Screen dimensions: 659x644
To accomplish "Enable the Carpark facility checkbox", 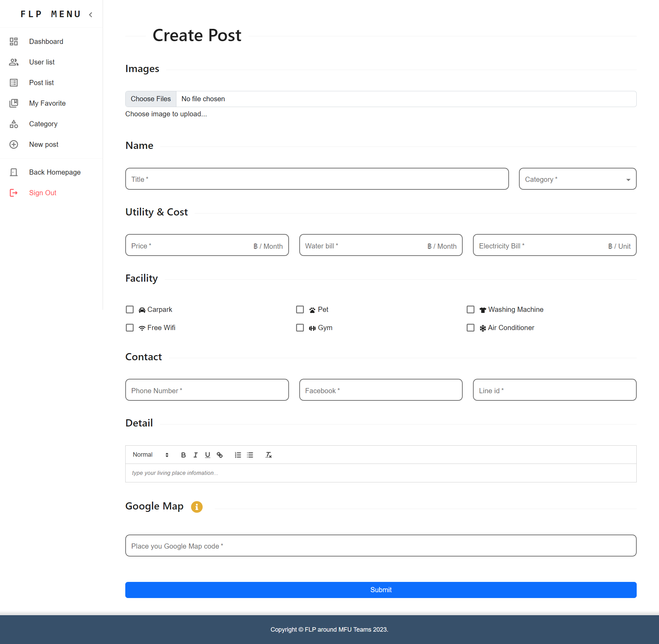I will 129,309.
